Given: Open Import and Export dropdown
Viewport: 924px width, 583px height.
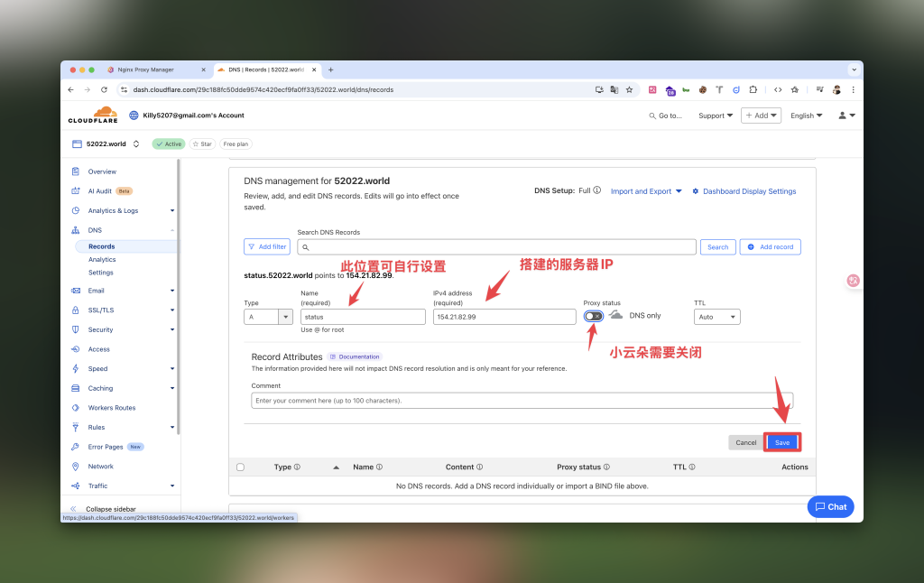Looking at the screenshot, I should tap(646, 191).
